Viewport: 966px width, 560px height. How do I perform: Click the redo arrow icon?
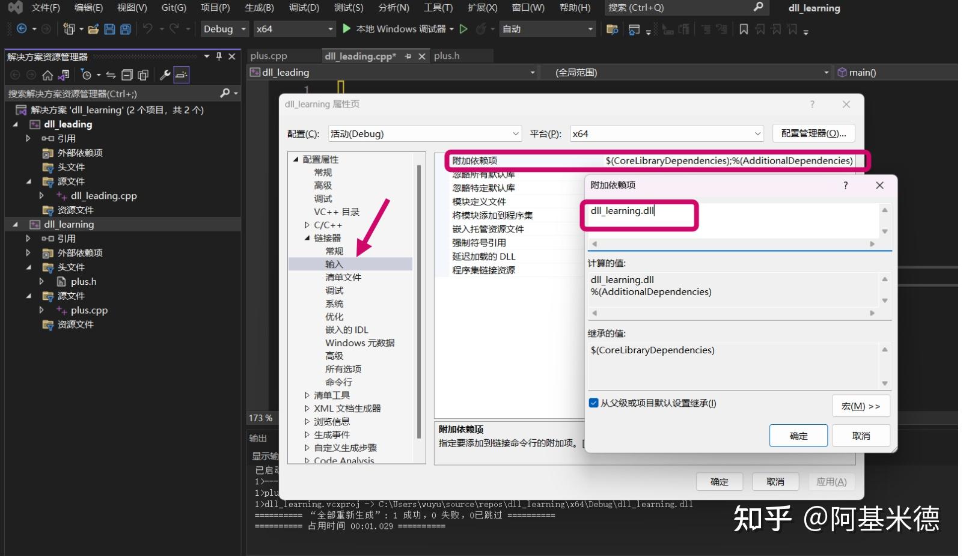point(174,28)
